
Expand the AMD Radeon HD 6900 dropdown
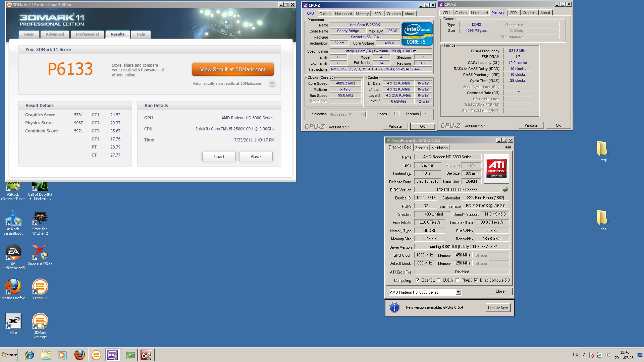point(458,292)
